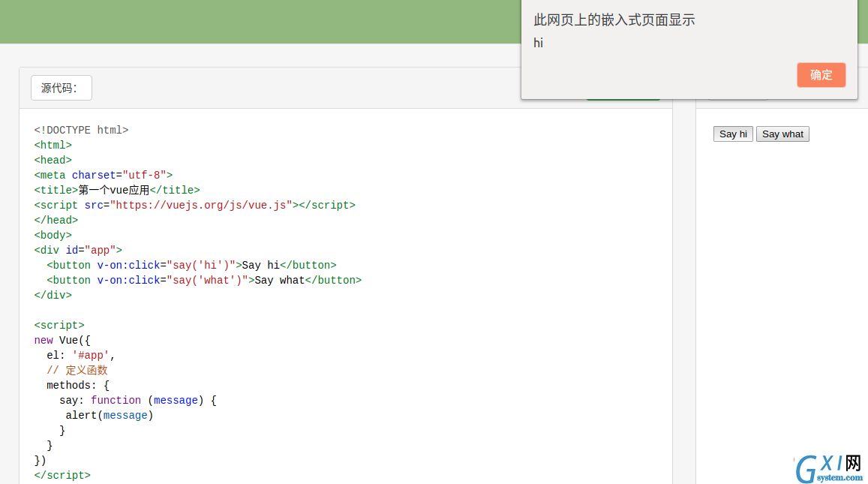Click the closing </script> tag line
The height and width of the screenshot is (484, 868).
click(62, 475)
